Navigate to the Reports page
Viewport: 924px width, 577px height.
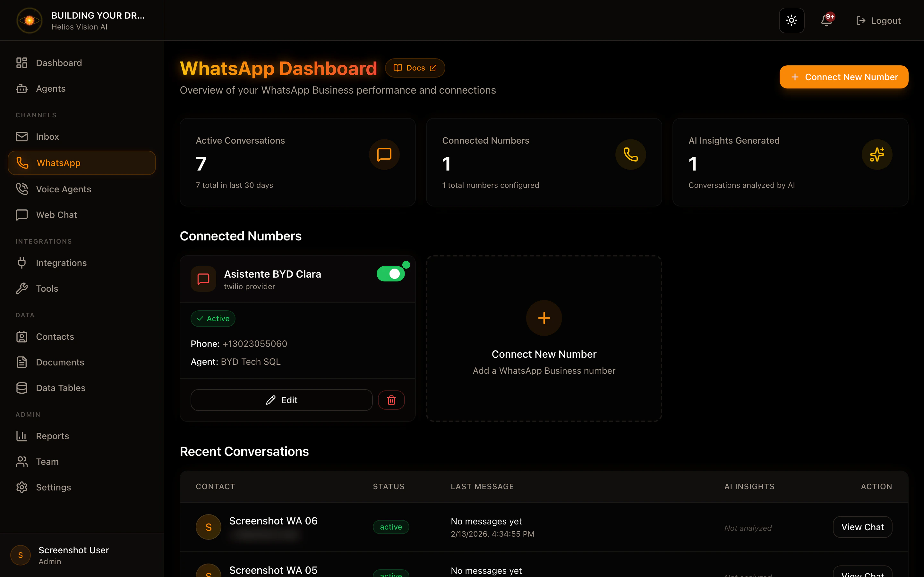[52, 436]
